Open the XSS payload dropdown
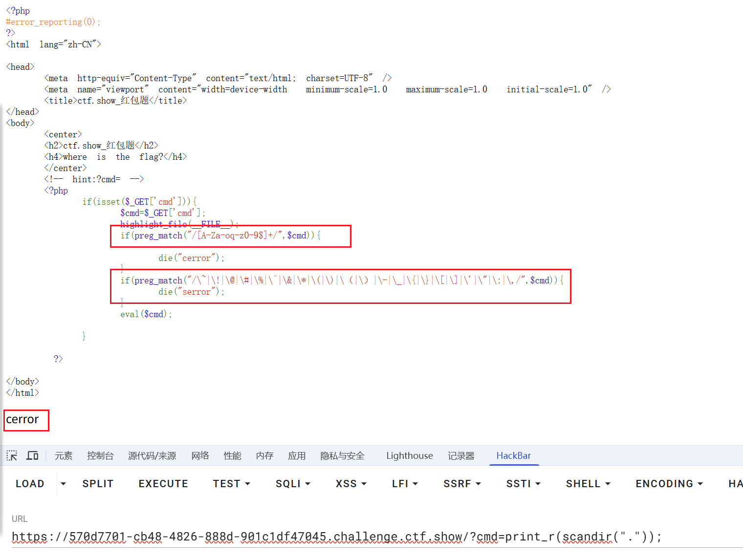The width and height of the screenshot is (743, 560). point(351,484)
